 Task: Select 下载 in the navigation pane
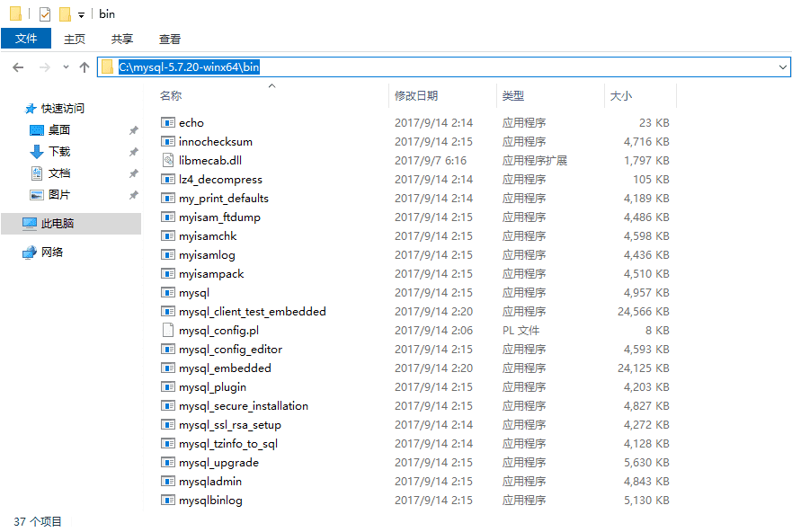coord(59,152)
